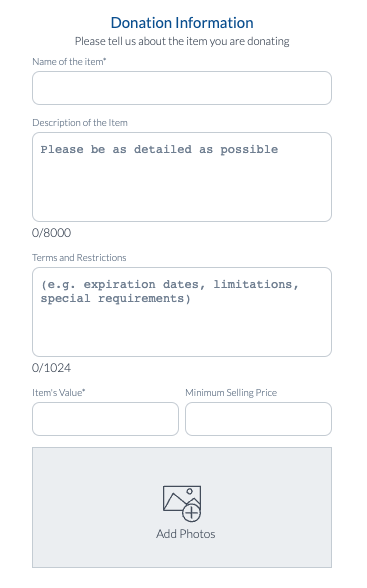
Task: Select the Item's Value input box
Action: click(105, 419)
